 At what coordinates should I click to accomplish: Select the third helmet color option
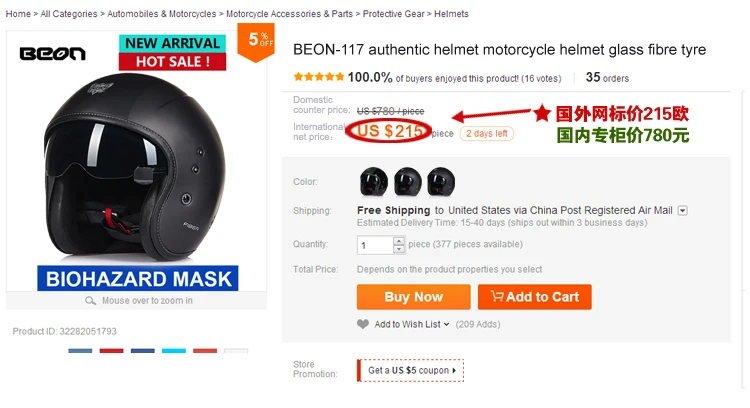point(441,182)
